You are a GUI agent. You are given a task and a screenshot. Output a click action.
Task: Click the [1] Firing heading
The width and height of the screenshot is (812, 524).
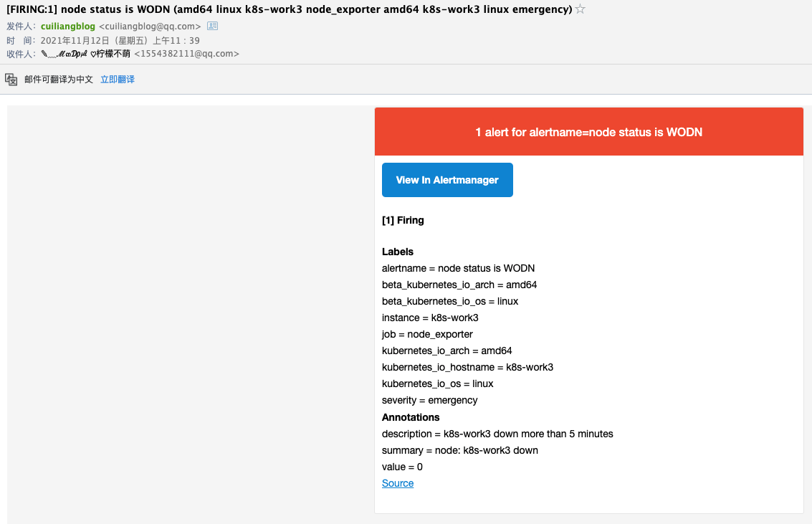click(x=403, y=220)
